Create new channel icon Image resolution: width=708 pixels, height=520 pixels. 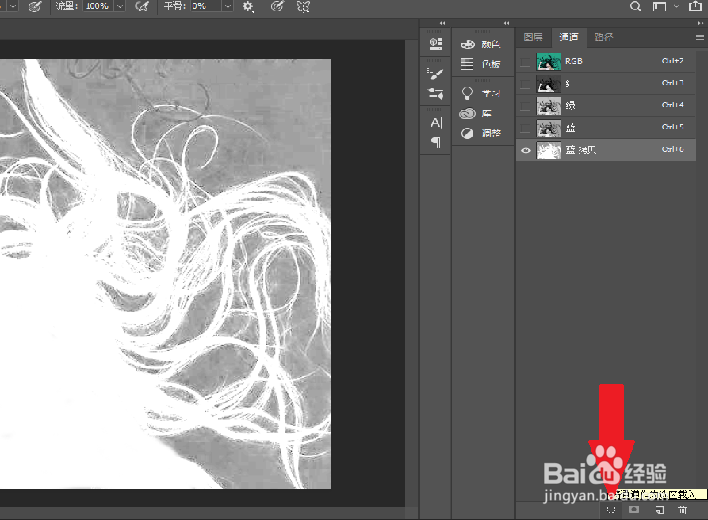[x=660, y=510]
